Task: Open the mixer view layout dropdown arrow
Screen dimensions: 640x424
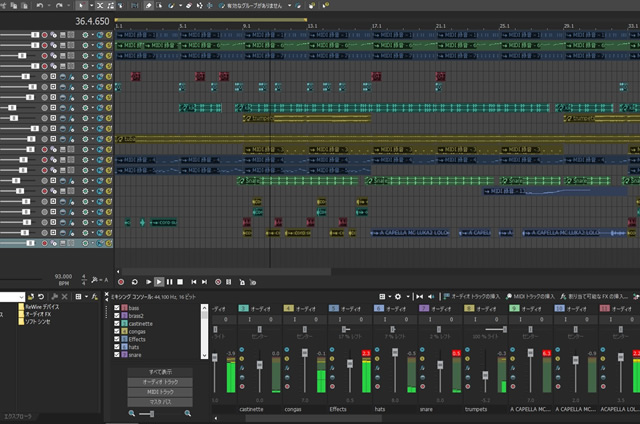Action: (390, 297)
